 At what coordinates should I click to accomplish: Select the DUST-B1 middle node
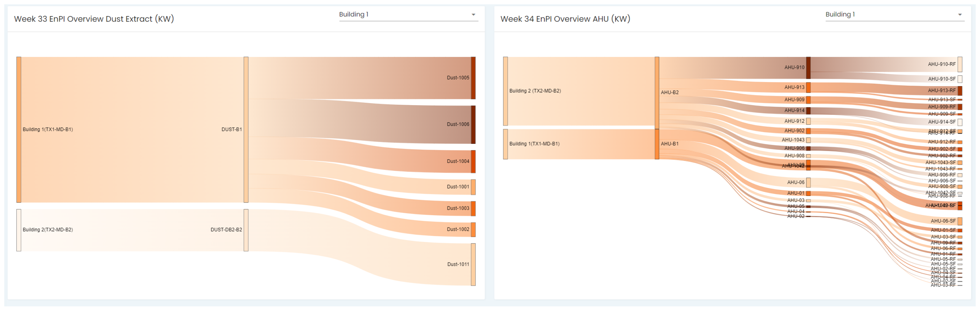tap(246, 130)
